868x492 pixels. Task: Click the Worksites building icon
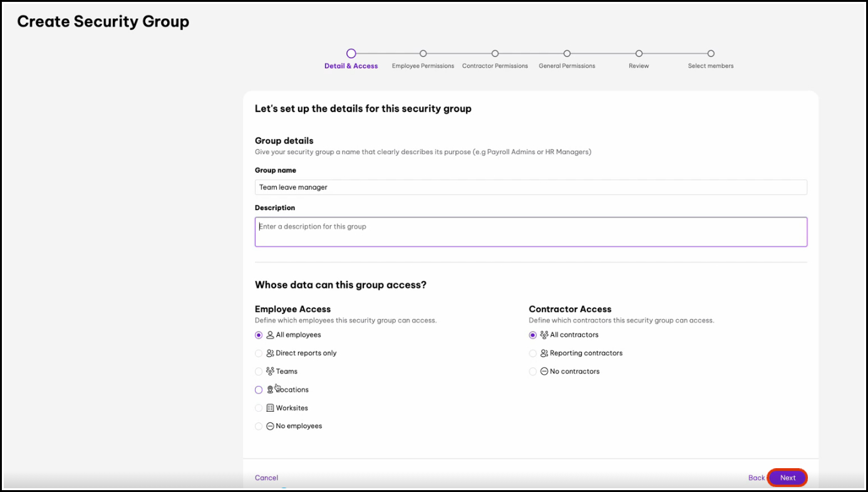tap(271, 408)
